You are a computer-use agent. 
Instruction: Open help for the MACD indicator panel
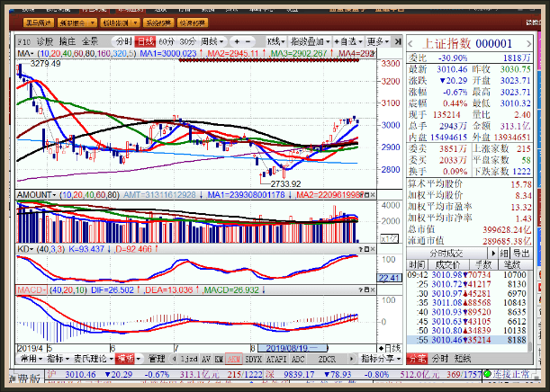(x=361, y=290)
